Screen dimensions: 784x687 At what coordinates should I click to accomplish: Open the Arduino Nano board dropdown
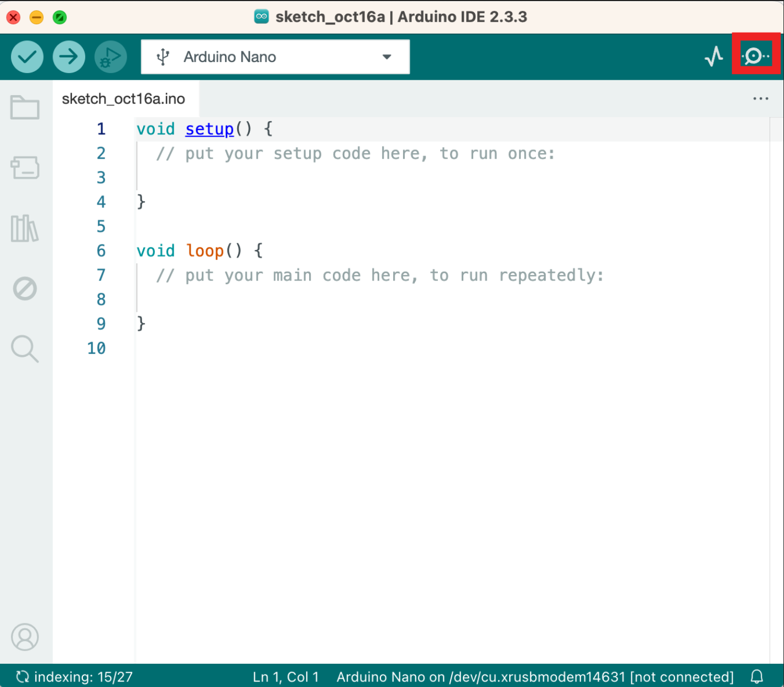click(275, 56)
